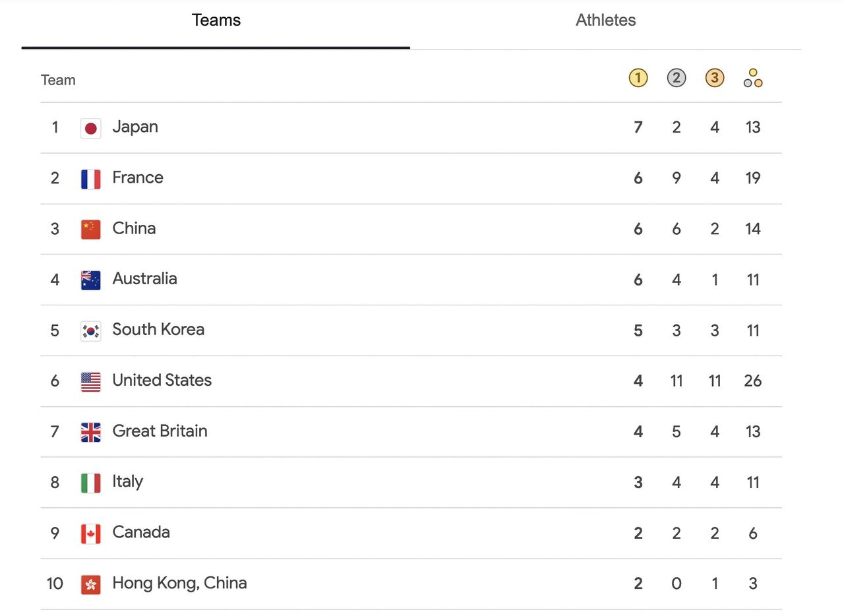Click the Canada flag icon
844x616 pixels.
pos(91,533)
